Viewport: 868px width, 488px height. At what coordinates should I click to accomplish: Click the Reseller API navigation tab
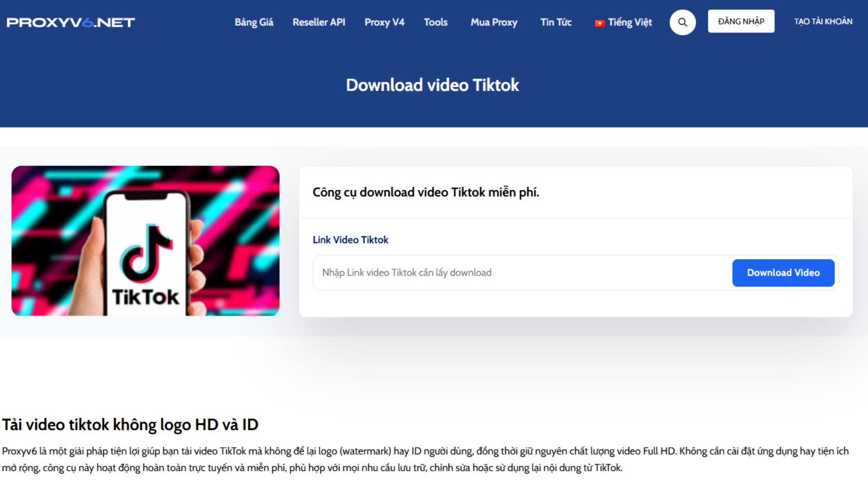(x=318, y=22)
